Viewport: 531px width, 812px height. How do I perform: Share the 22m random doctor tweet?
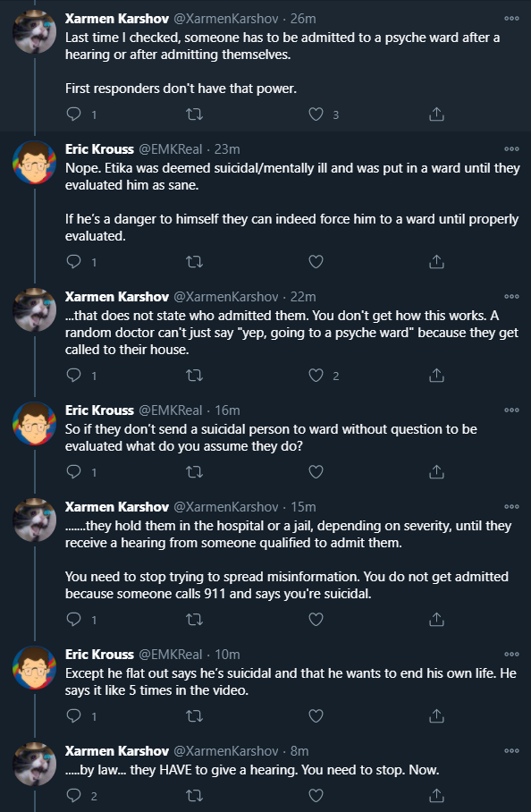pos(436,375)
